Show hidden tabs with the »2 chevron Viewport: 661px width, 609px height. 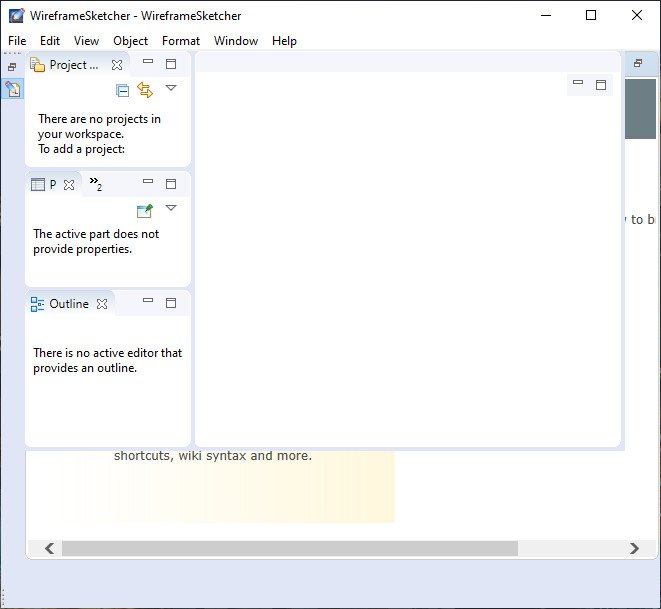[x=96, y=184]
